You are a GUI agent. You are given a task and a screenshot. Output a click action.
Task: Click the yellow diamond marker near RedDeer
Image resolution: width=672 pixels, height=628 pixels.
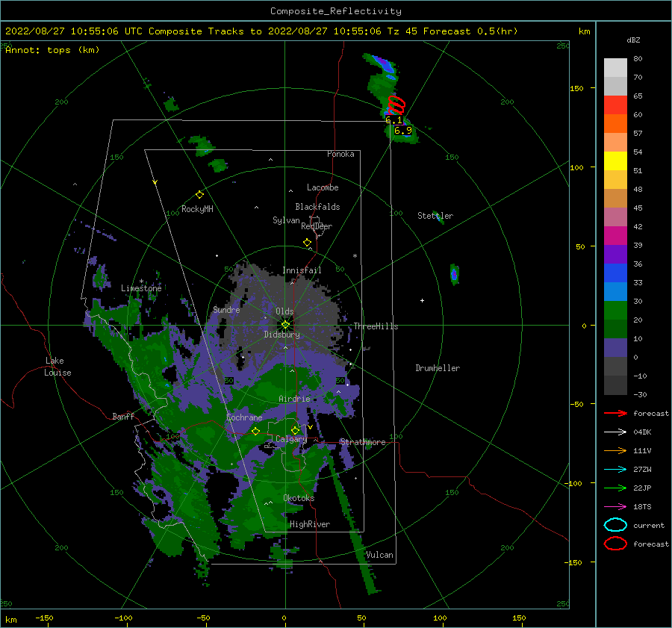[307, 243]
